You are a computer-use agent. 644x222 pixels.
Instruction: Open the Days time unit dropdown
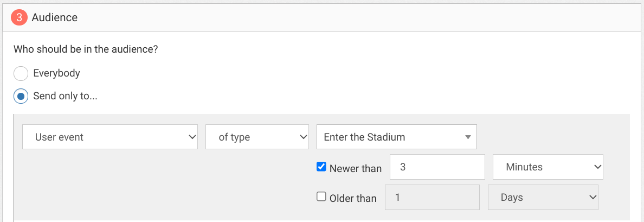click(543, 198)
